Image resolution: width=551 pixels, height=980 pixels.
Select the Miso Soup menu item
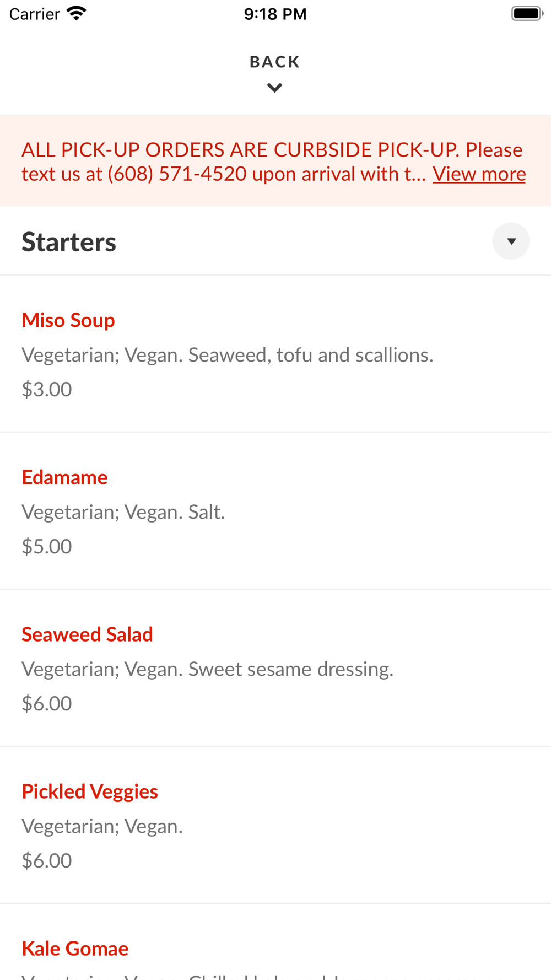pos(68,320)
